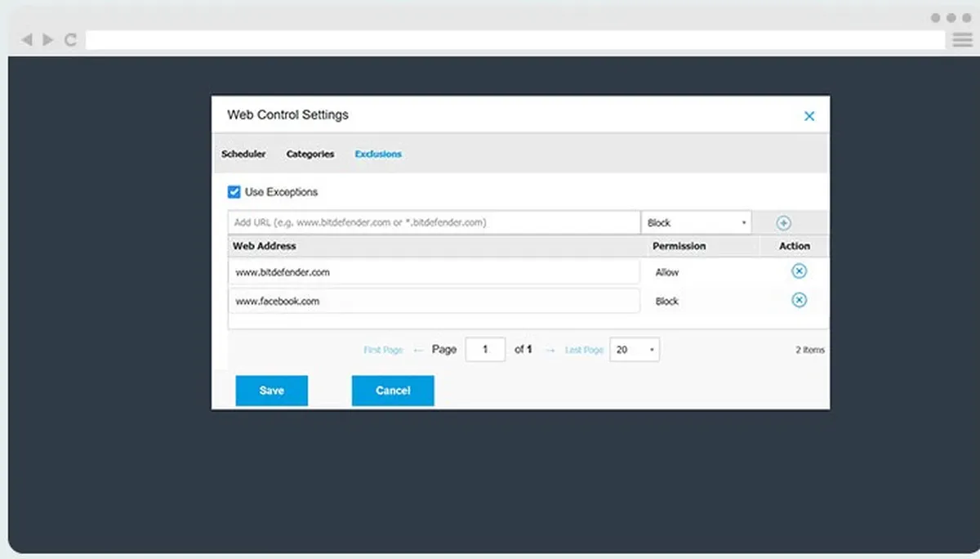Click the browser reload icon
980x559 pixels.
pyautogui.click(x=70, y=39)
